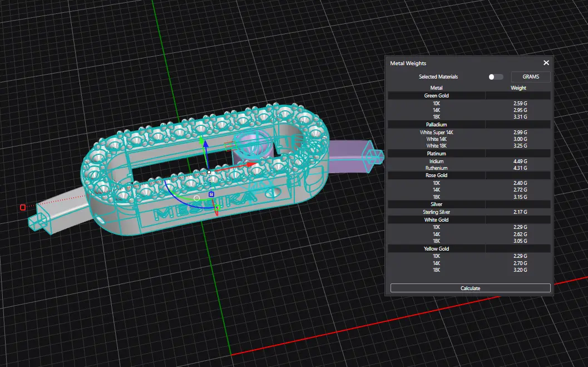Select the green square scale handle
588x367 pixels.
(218, 208)
